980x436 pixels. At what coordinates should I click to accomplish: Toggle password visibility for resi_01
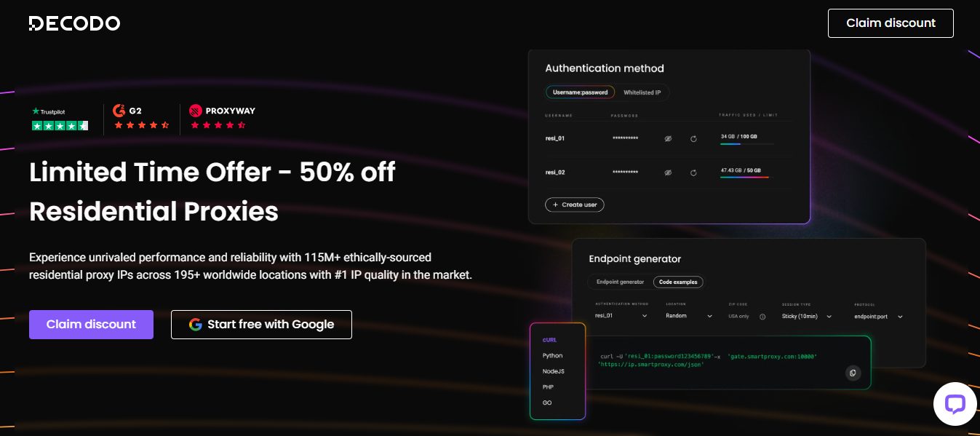point(668,138)
